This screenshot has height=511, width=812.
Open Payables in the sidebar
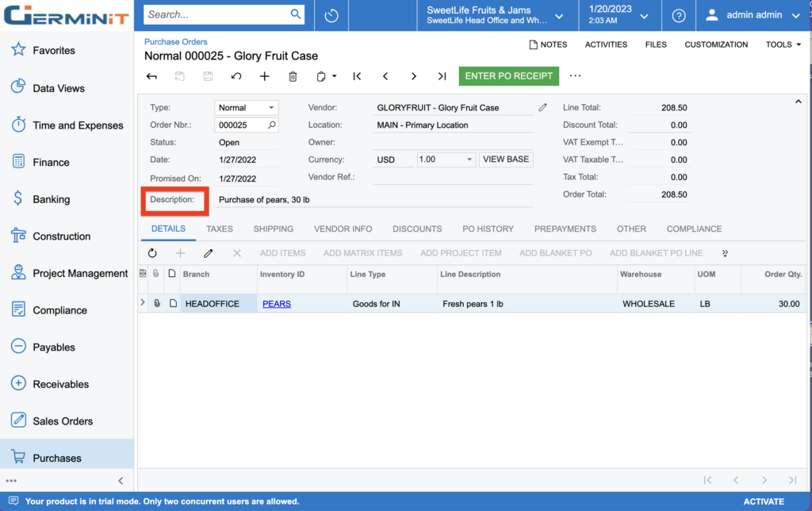click(x=54, y=347)
